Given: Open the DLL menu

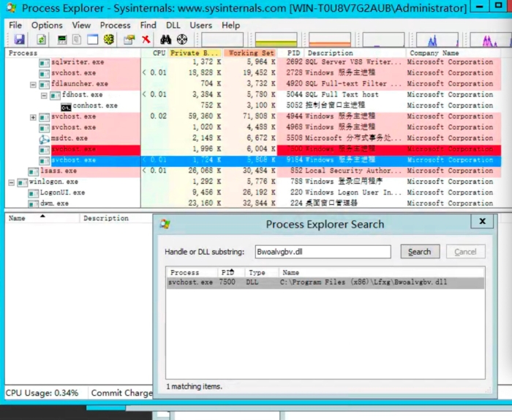Looking at the screenshot, I should [173, 25].
